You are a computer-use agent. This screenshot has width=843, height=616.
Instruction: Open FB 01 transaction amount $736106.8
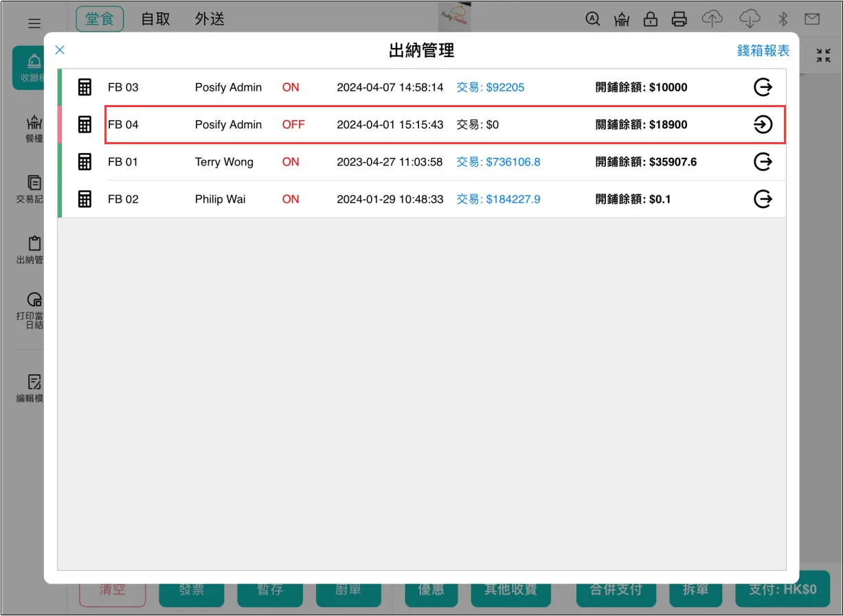pyautogui.click(x=498, y=162)
